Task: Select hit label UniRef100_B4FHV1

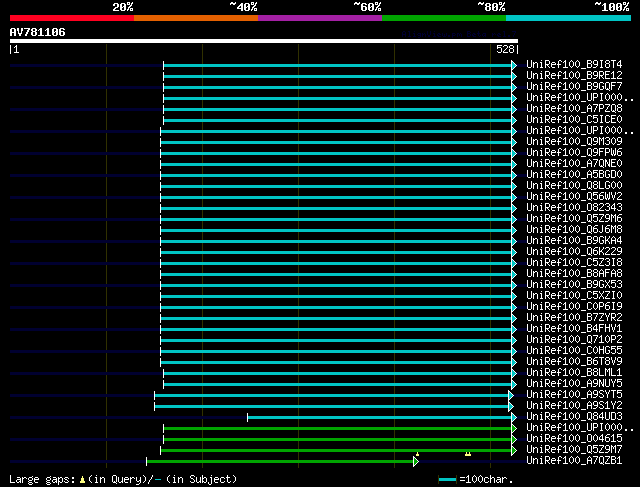Action: 574,329
